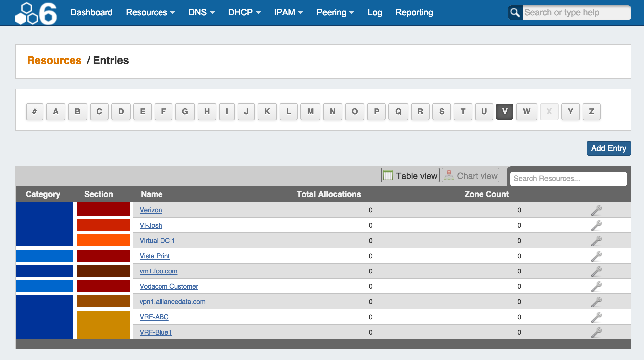Image resolution: width=644 pixels, height=360 pixels.
Task: Open wrench settings for Vista Print
Action: pyautogui.click(x=596, y=256)
